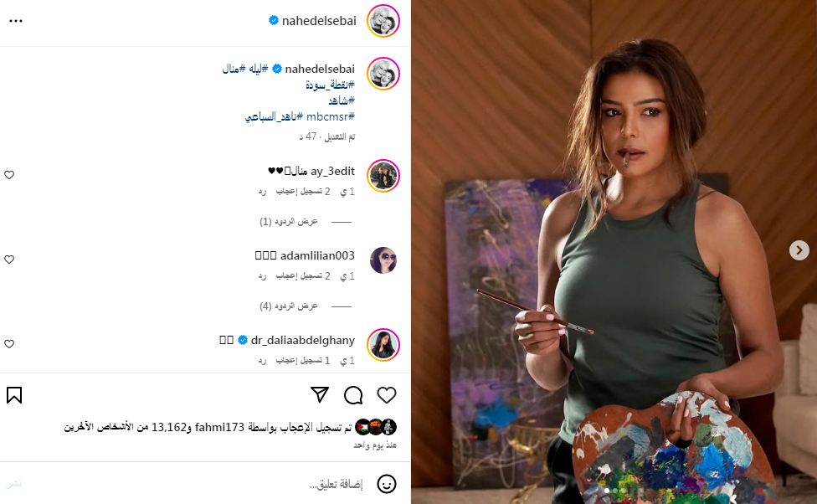Expand the single reply under ay_3edit
The height and width of the screenshot is (504, 817).
tap(288, 222)
